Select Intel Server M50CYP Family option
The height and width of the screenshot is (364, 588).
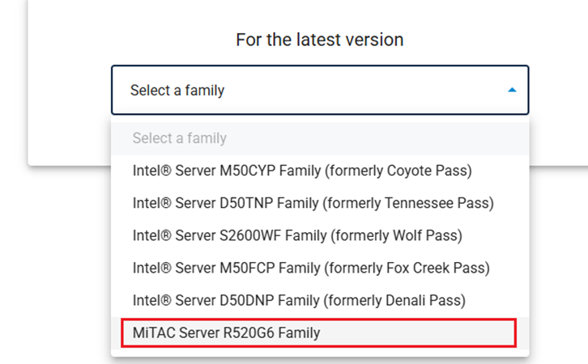301,171
